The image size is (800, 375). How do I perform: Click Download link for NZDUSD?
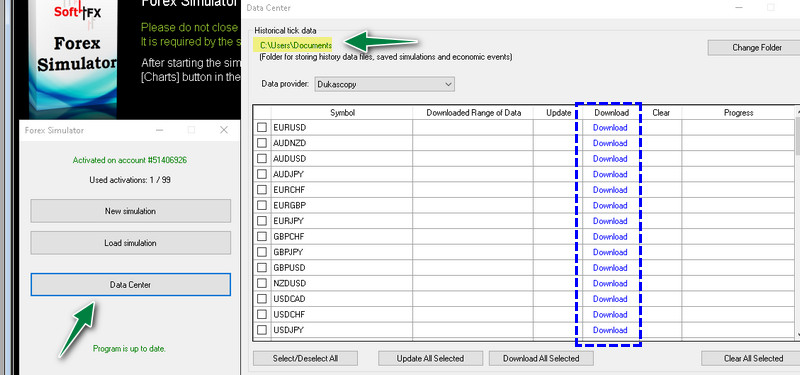pyautogui.click(x=610, y=283)
